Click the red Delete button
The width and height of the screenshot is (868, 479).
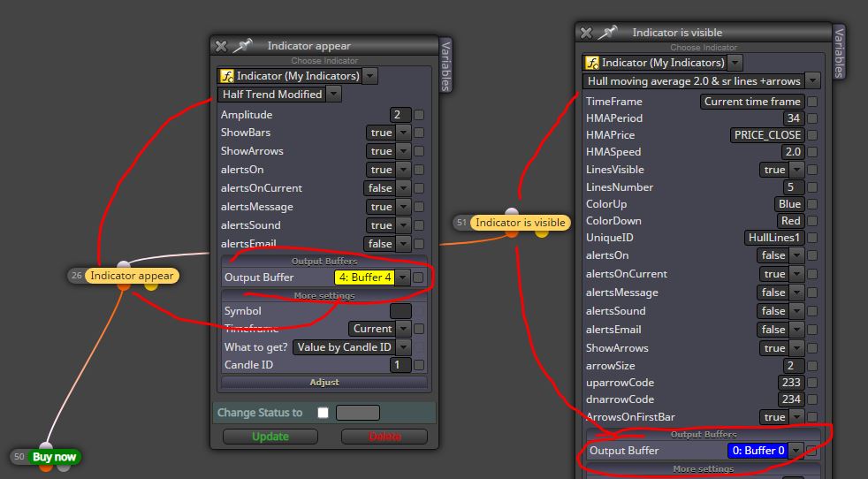(x=385, y=437)
